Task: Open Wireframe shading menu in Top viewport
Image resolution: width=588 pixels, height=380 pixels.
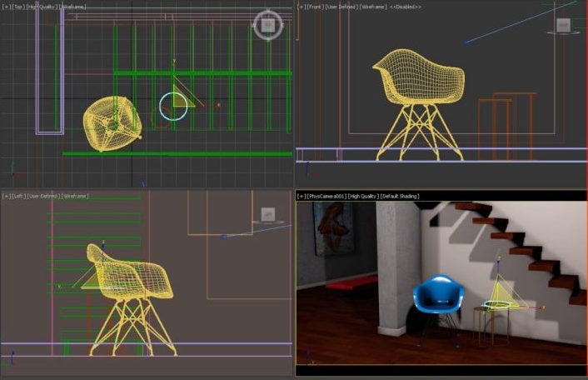Action: tap(72, 7)
